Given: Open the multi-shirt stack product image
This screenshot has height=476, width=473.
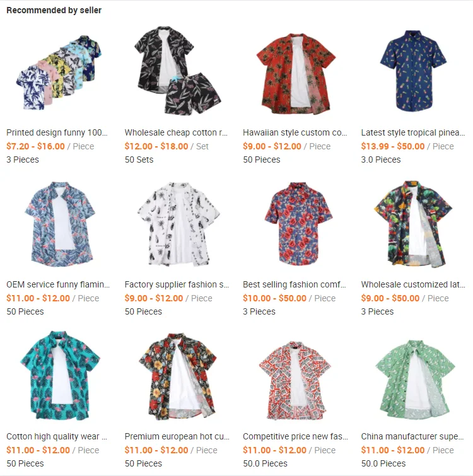Looking at the screenshot, I should click(59, 73).
